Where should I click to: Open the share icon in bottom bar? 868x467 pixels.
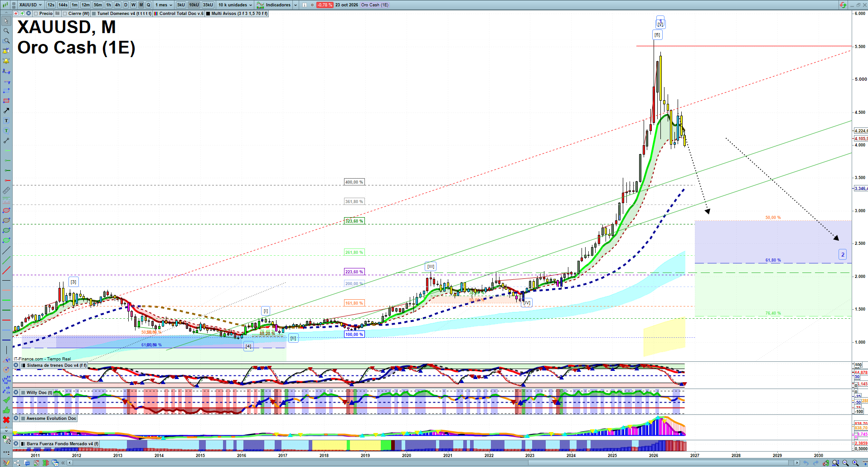point(17,463)
